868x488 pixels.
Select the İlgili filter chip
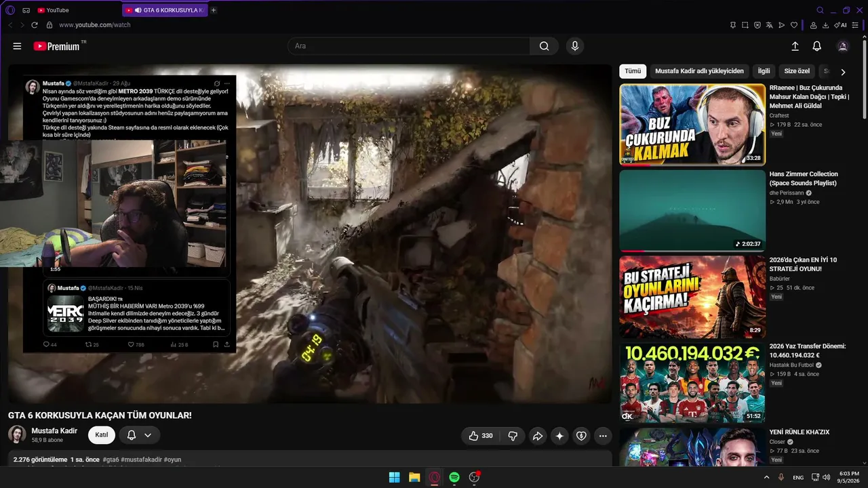[x=764, y=71]
